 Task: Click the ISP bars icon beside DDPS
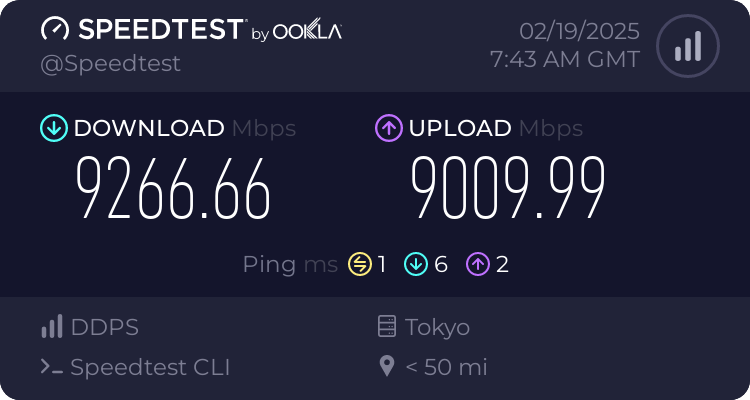pyautogui.click(x=52, y=327)
